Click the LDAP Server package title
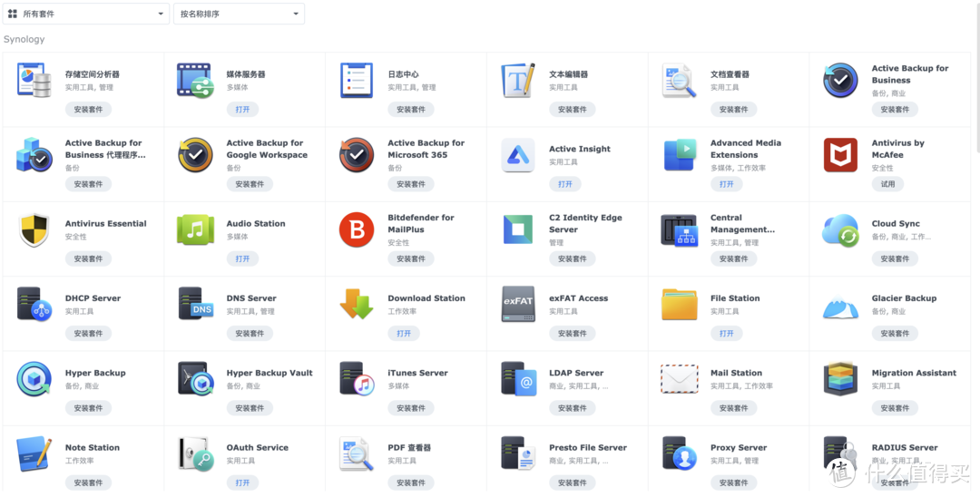This screenshot has height=497, width=980. point(576,373)
